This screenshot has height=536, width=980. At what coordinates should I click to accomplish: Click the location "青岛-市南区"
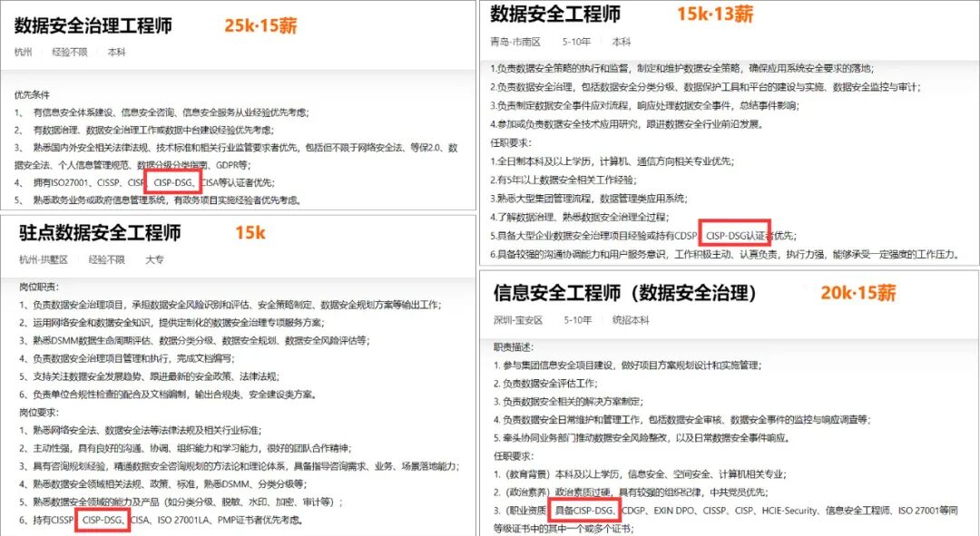(515, 42)
